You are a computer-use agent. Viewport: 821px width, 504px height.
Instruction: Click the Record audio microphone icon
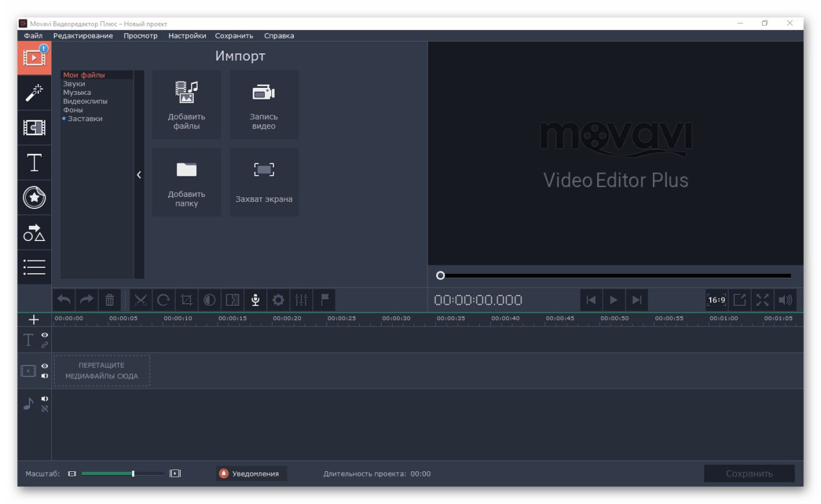255,299
